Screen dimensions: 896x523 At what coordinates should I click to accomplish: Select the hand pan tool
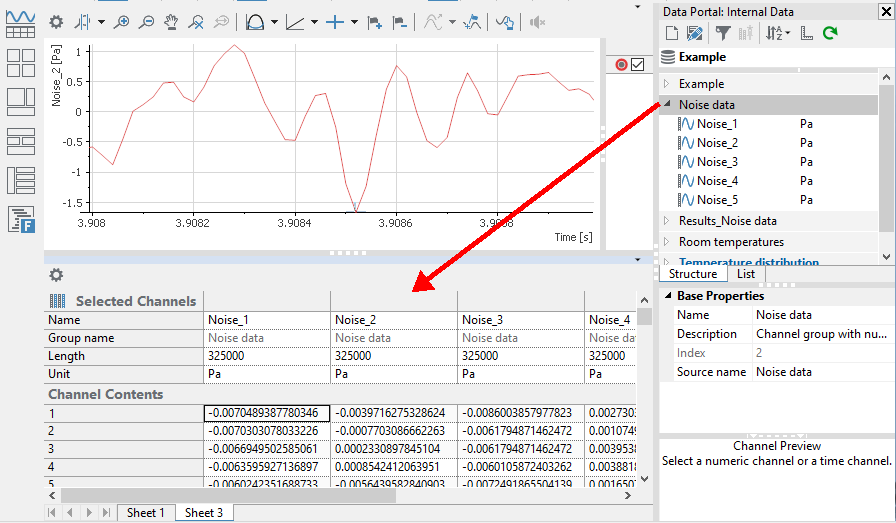click(171, 21)
